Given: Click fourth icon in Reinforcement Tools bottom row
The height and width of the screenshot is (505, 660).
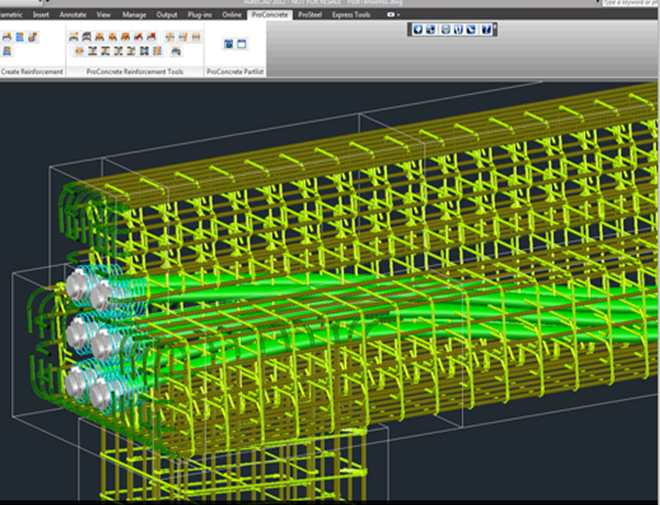Looking at the screenshot, I should tap(118, 51).
